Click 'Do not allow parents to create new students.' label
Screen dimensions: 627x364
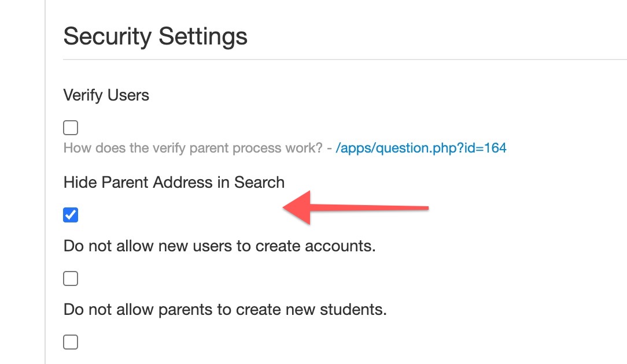(x=225, y=310)
